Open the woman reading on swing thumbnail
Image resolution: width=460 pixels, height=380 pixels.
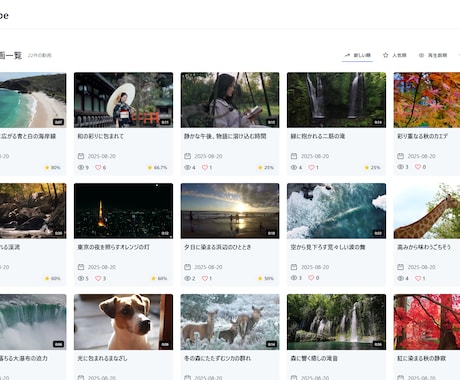click(230, 100)
